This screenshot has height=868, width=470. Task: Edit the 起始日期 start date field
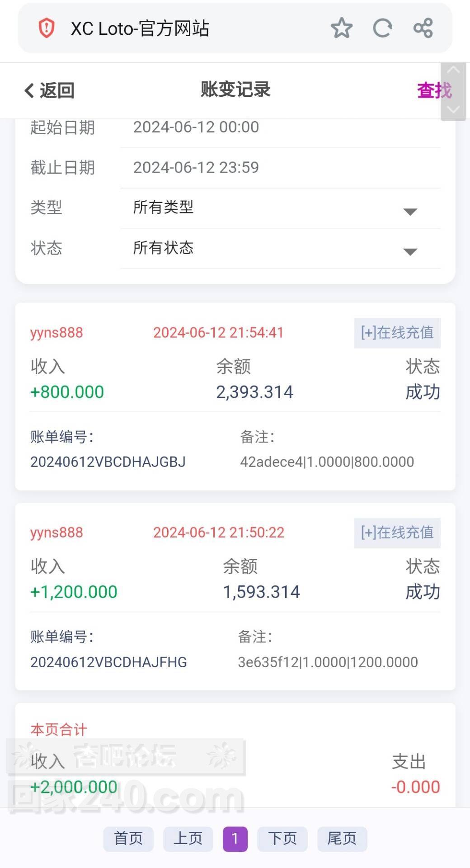(280, 127)
